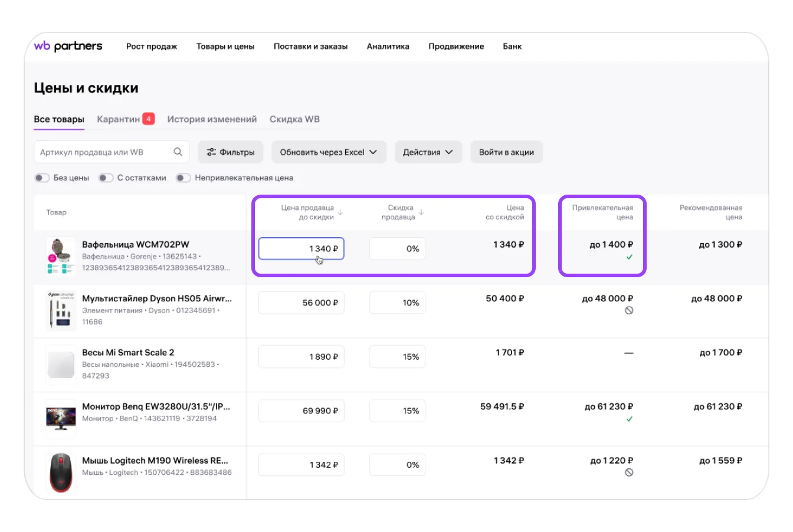
Task: Click sort arrow next to Цена продавца до скидки
Action: click(340, 212)
